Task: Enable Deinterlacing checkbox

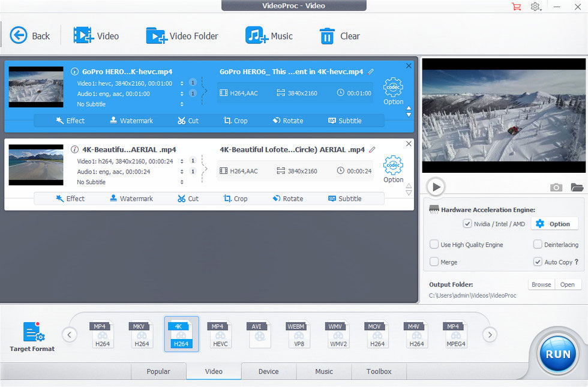Action: coord(538,245)
